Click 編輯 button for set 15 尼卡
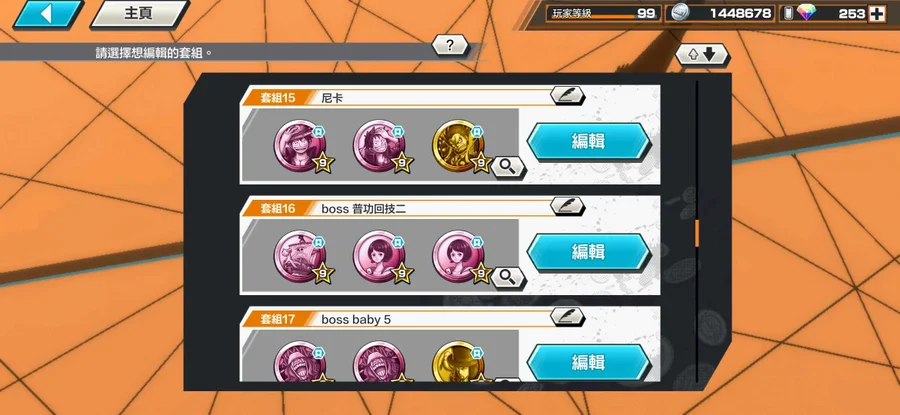The image size is (900, 415). [589, 141]
